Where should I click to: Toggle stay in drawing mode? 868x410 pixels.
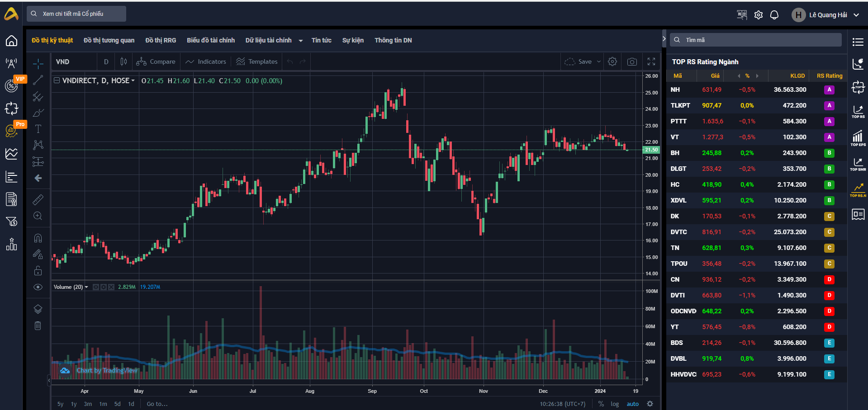point(38,254)
